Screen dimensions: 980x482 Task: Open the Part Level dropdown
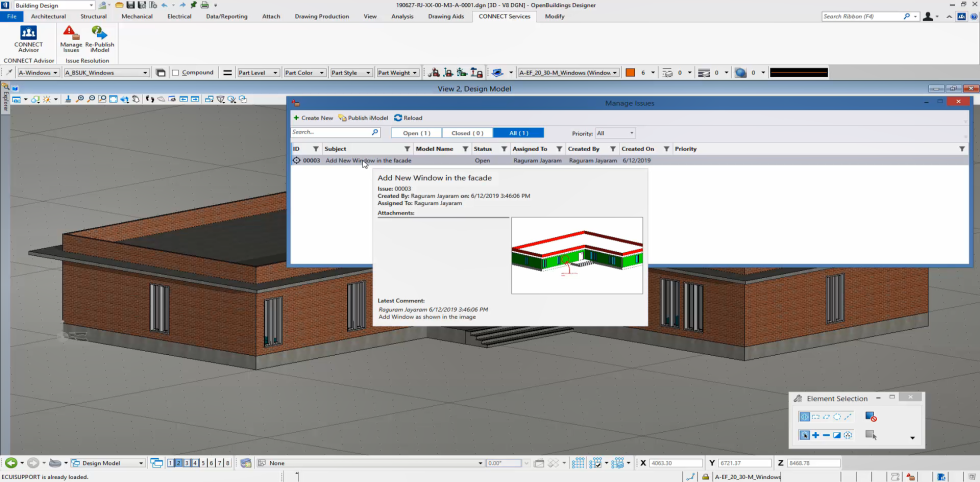click(258, 73)
